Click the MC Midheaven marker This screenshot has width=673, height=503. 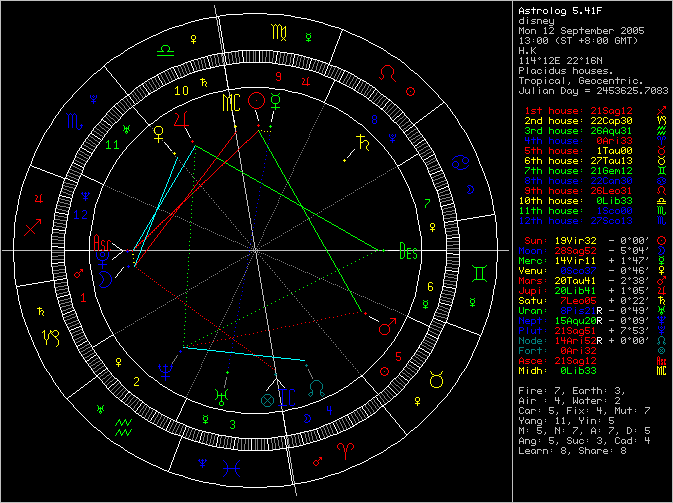[231, 102]
